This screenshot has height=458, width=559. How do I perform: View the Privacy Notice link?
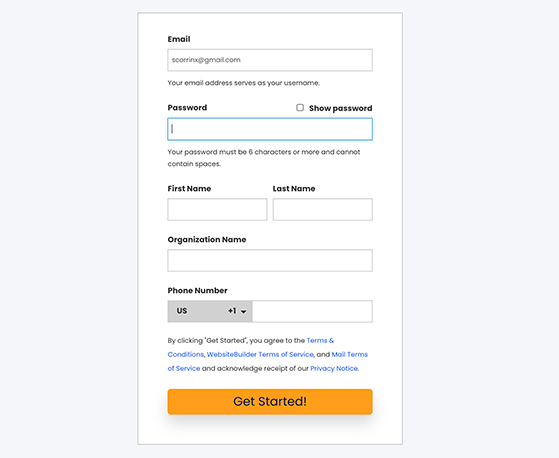pyautogui.click(x=334, y=369)
